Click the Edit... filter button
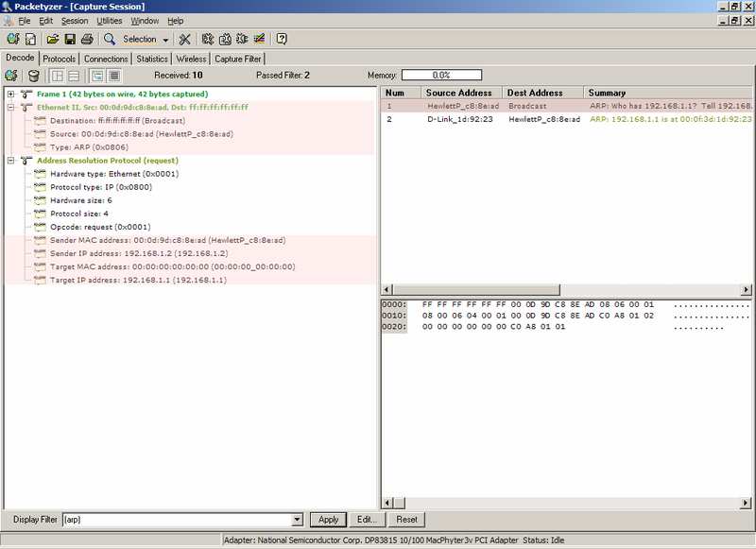The image size is (756, 549). pos(367,520)
